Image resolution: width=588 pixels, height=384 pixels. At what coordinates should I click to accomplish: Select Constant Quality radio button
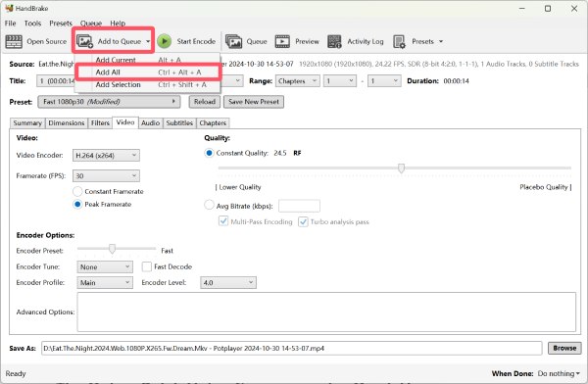pos(209,153)
